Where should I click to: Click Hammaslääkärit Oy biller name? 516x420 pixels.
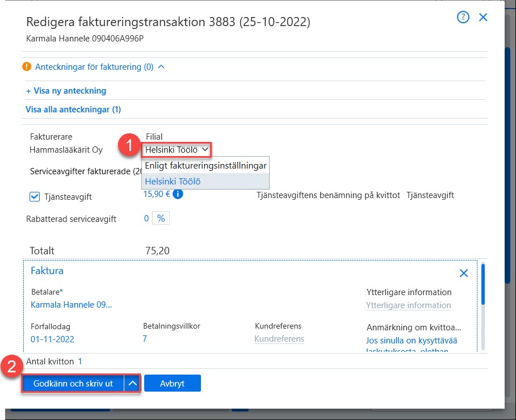pos(66,150)
